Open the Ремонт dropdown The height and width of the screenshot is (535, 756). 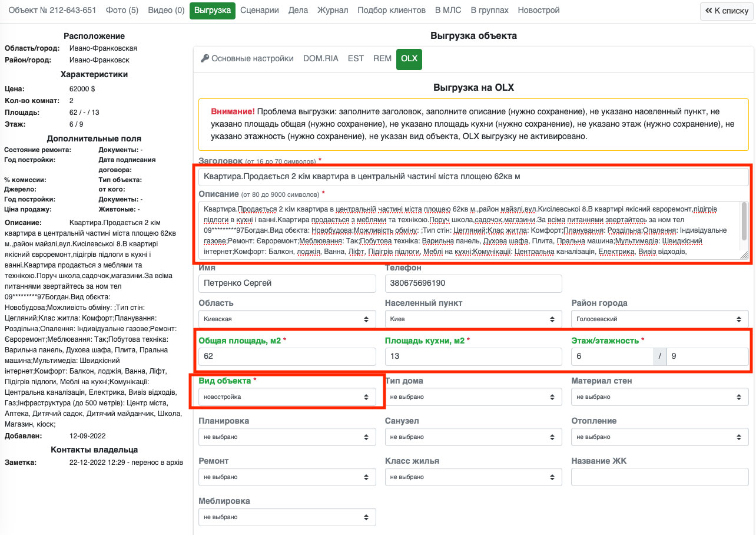(287, 477)
